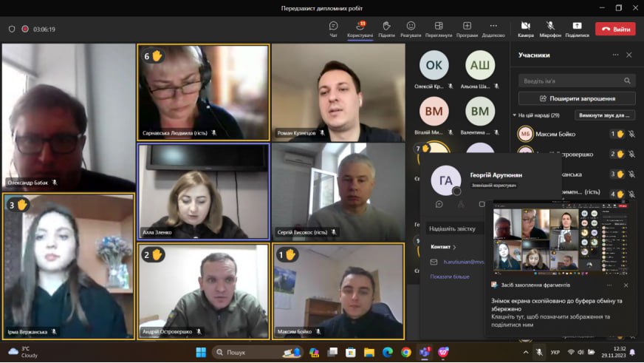Collapse the 'На цій нараді (29)' section
This screenshot has width=644, height=363.
pos(514,115)
